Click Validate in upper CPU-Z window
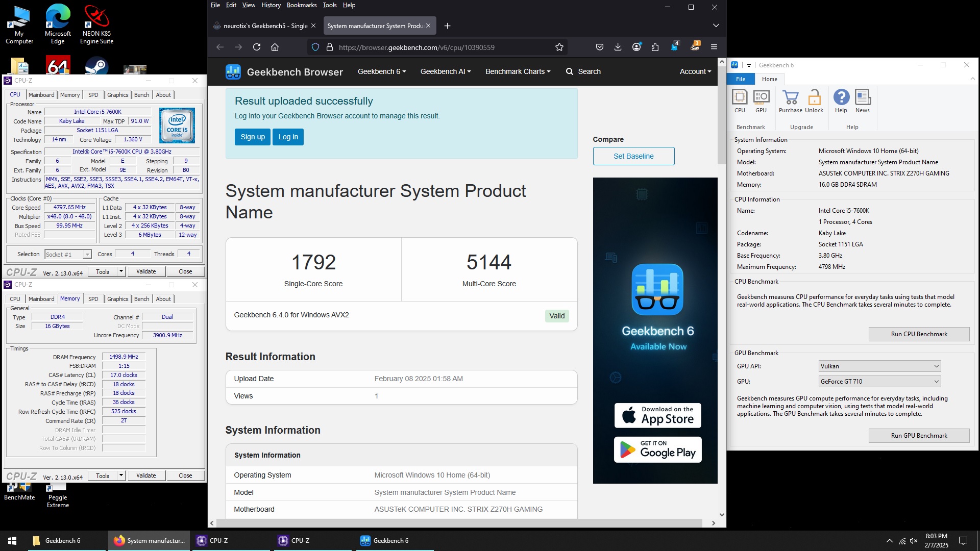The image size is (980, 551). tap(146, 271)
